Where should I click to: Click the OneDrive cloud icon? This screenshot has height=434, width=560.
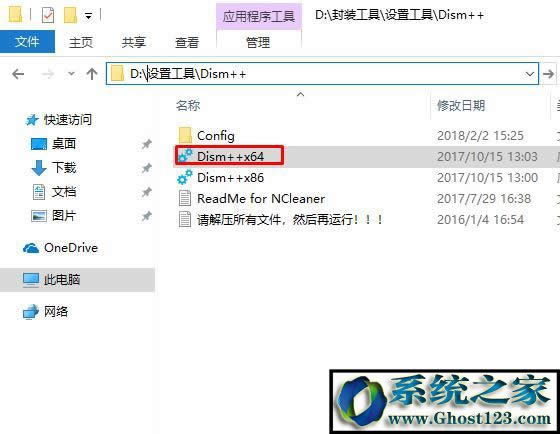[x=31, y=248]
